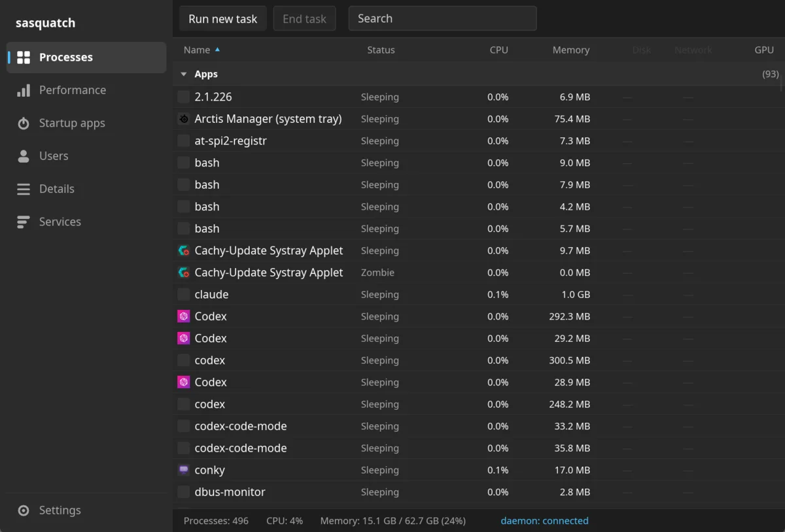Click the Users person icon
785x532 pixels.
tap(24, 156)
